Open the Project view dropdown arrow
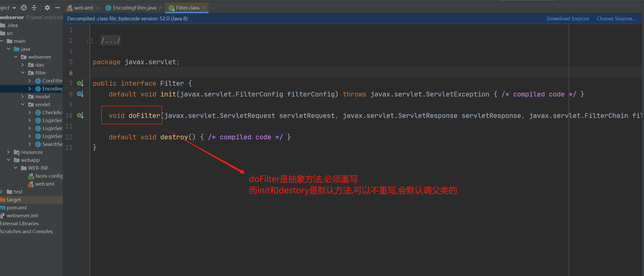This screenshot has height=276, width=644. pos(14,8)
